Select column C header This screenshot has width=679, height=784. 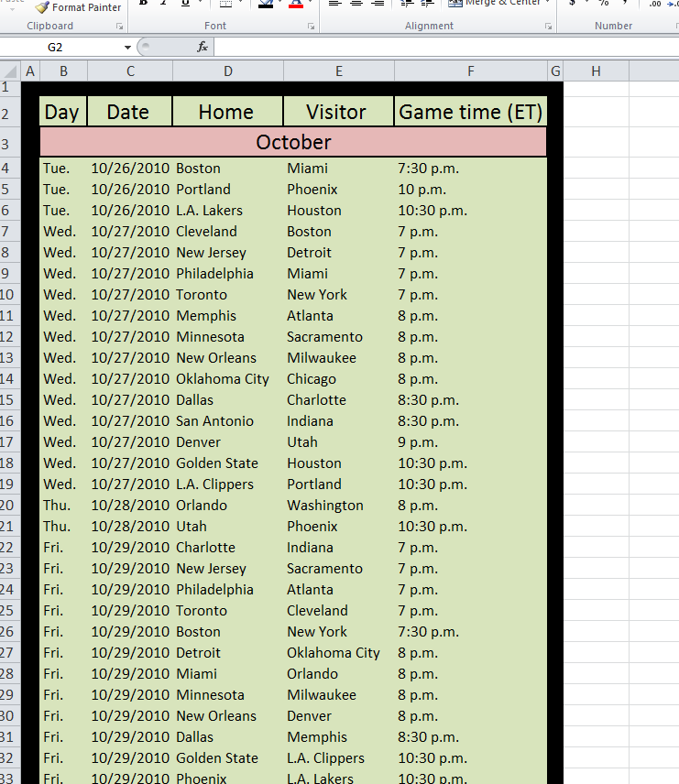[x=130, y=71]
